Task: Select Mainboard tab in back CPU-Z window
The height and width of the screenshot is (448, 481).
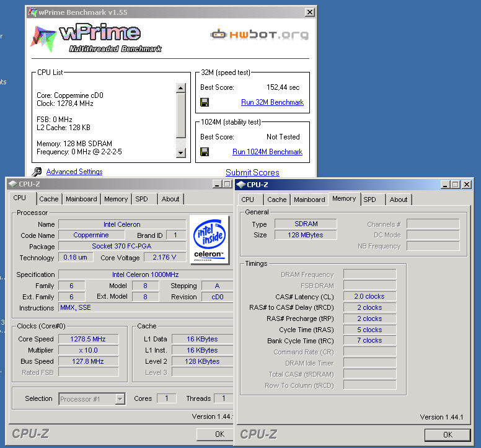Action: 81,199
